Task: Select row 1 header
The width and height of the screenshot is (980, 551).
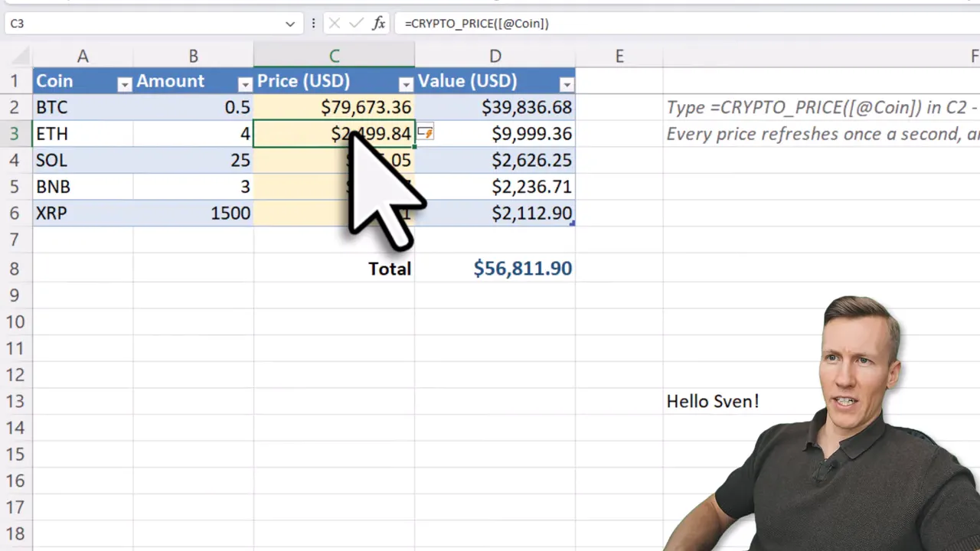Action: point(15,81)
